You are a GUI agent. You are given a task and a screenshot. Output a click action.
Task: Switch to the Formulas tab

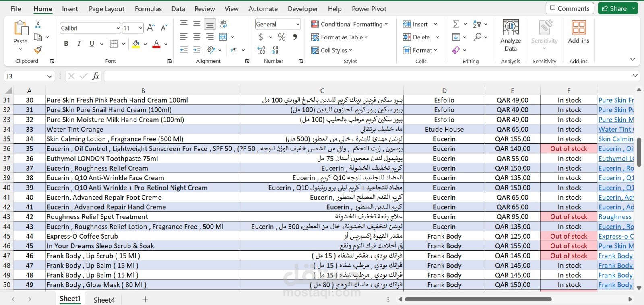coord(148,9)
